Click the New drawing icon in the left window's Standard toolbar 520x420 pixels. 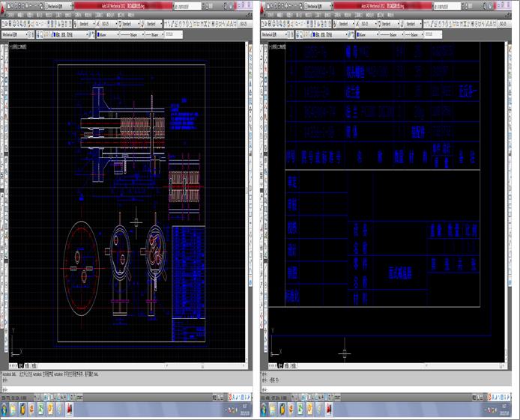(x=4, y=24)
